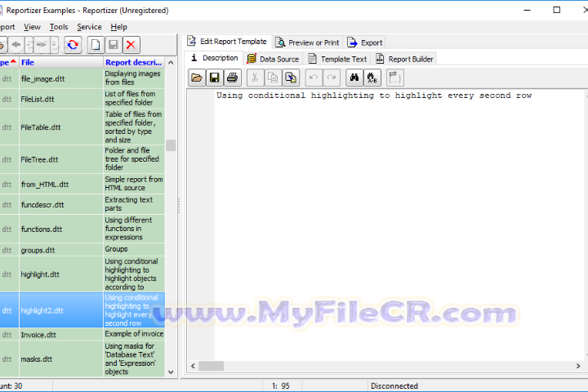Click file list scroll-down arrow
588x392 pixels.
click(171, 372)
